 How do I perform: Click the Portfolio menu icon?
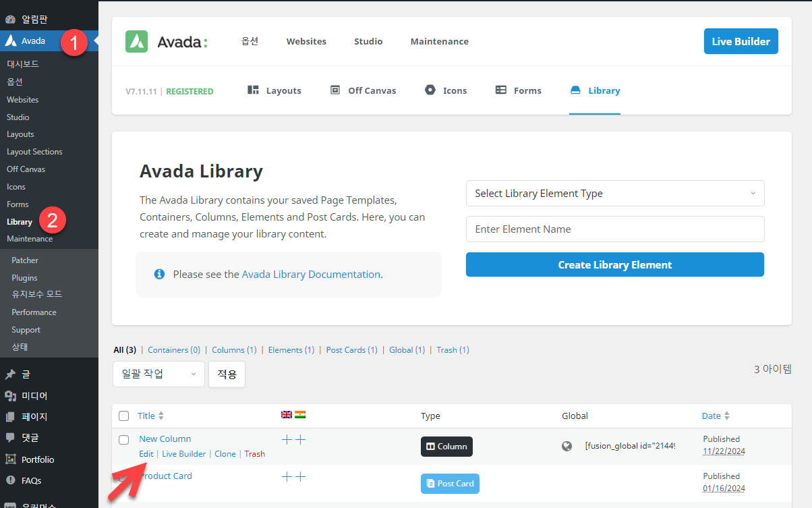(x=10, y=459)
